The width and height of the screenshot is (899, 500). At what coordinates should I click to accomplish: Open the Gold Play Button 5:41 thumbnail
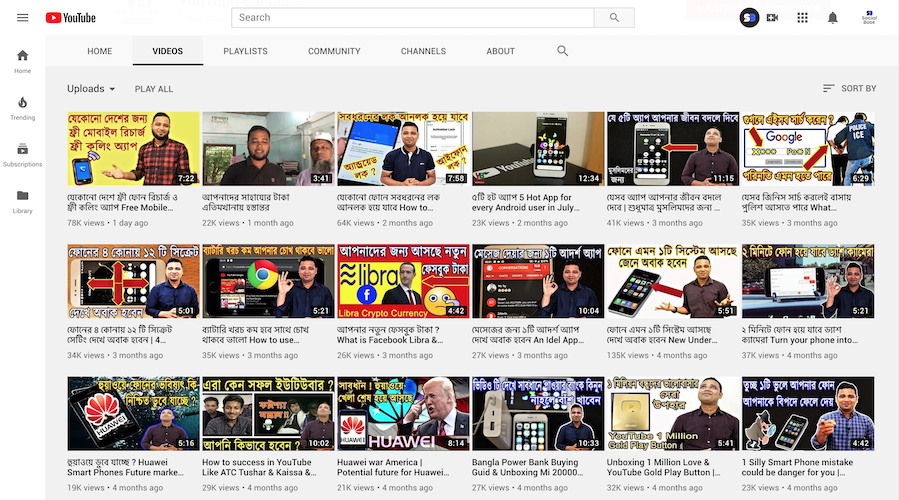[x=673, y=413]
